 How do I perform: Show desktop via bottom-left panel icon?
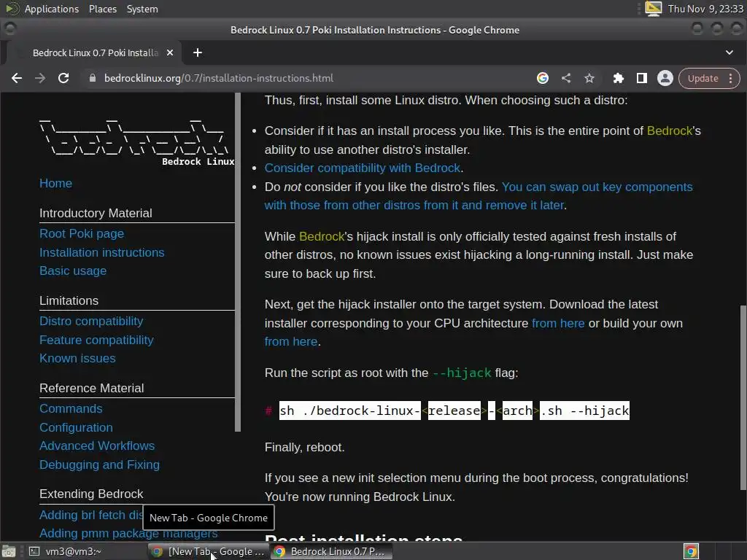pyautogui.click(x=8, y=551)
